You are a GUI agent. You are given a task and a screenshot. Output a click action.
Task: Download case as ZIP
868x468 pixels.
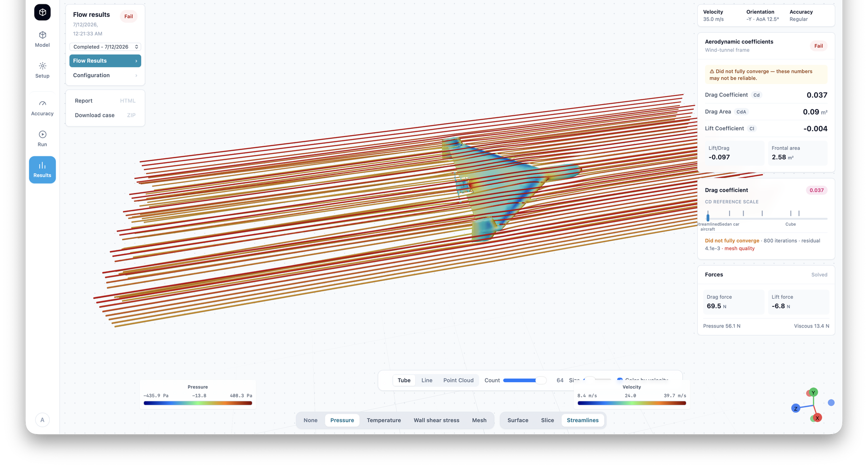coord(105,115)
